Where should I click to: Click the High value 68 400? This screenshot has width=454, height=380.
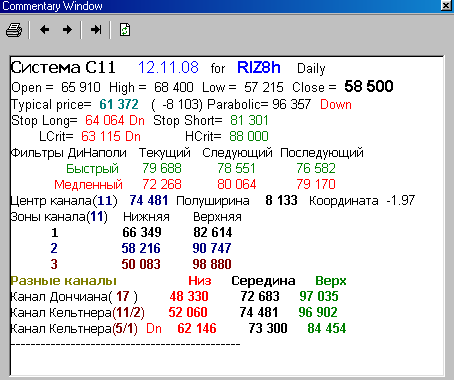[174, 87]
